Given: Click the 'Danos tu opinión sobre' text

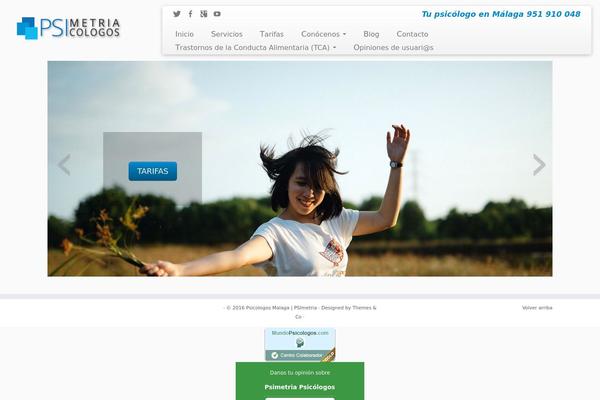Looking at the screenshot, I should point(300,372).
